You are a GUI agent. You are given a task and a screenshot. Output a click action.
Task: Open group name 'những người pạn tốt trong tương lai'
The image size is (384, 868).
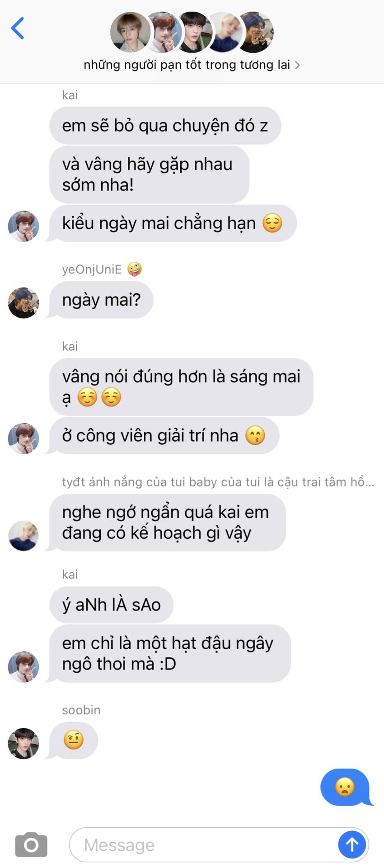[187, 65]
